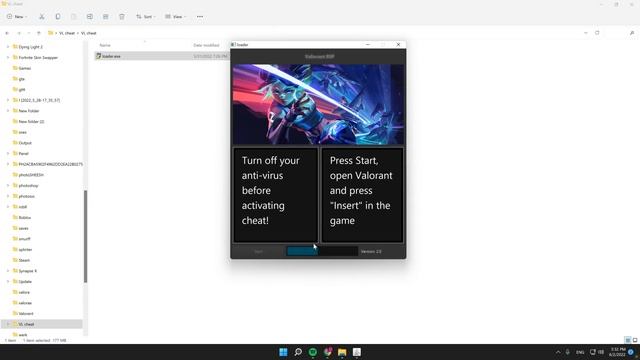Click the Rename icon in Explorer toolbar

(x=89, y=17)
